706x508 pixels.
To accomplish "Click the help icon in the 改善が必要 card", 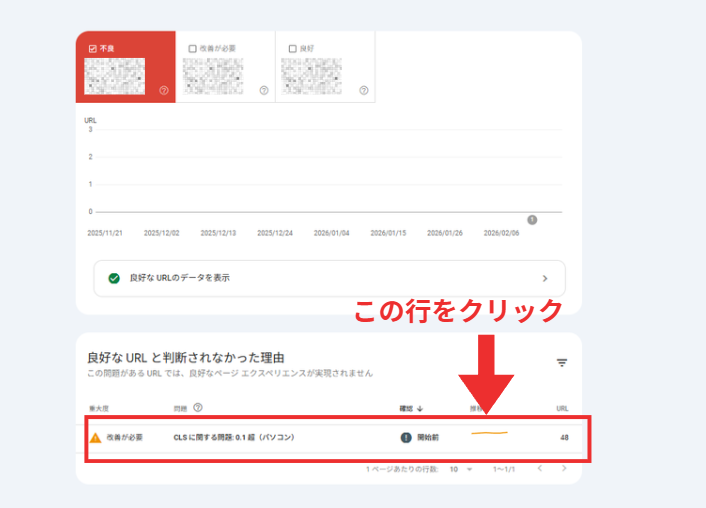I will (264, 90).
